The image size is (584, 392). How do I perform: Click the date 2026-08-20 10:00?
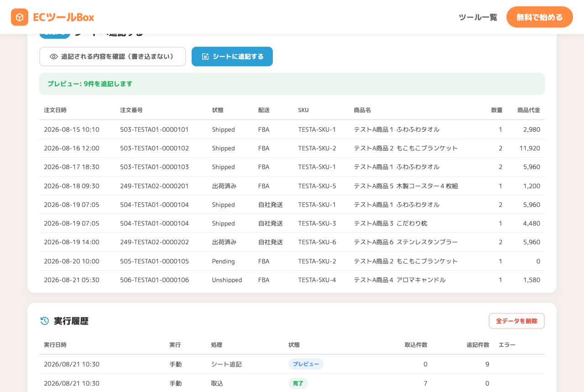[x=72, y=261]
